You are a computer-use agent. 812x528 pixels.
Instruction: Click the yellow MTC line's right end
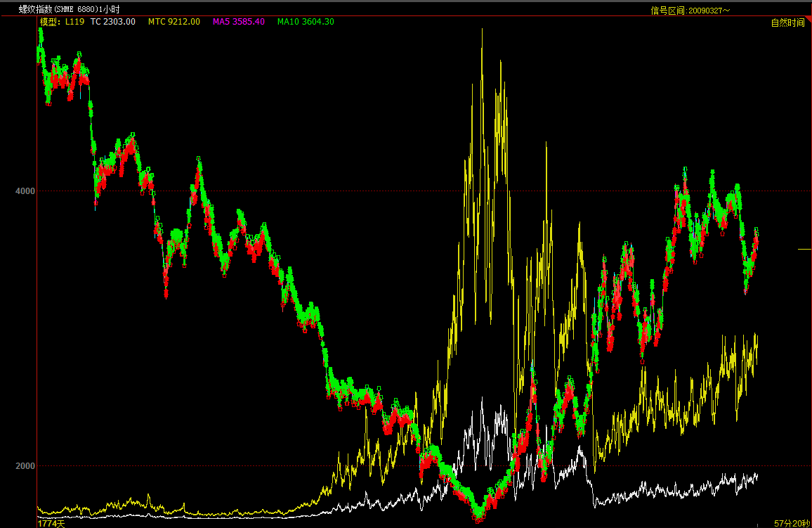[757, 336]
